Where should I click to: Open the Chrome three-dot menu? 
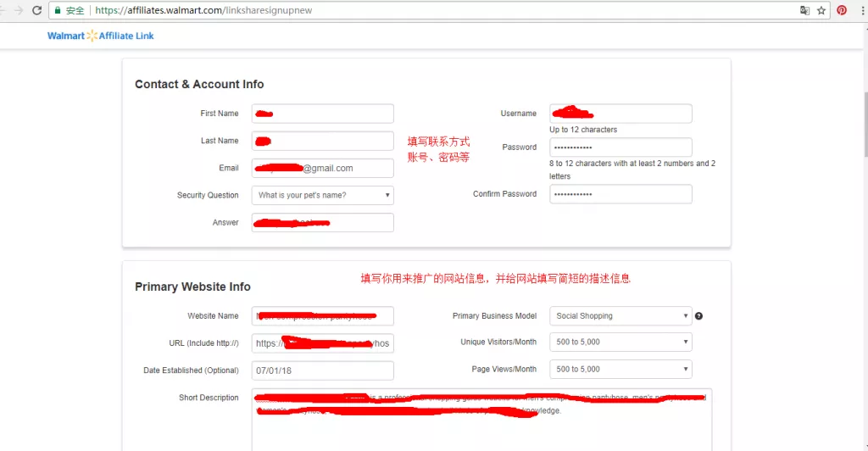862,10
